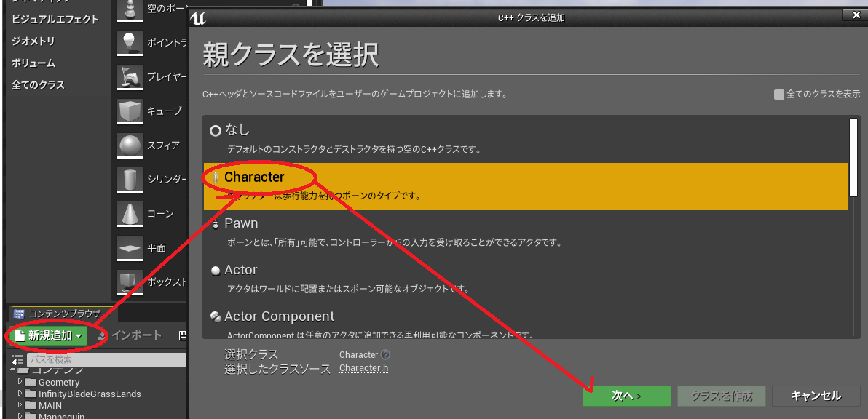Click the Character figure class icon
Image resolution: width=868 pixels, height=419 pixels.
tap(216, 177)
